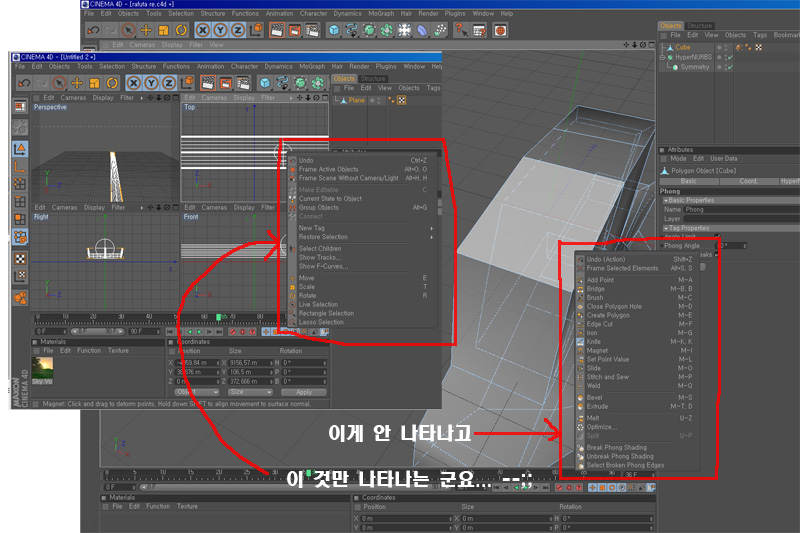Click layout switcher icon atop left palette
This screenshot has width=800, height=533.
[20, 106]
